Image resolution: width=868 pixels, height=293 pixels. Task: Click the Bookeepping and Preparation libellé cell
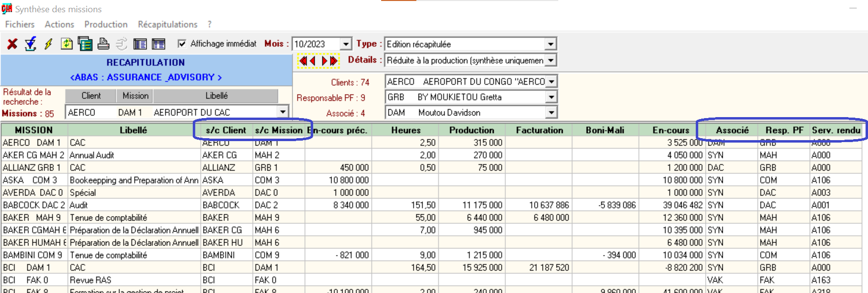[x=134, y=180]
